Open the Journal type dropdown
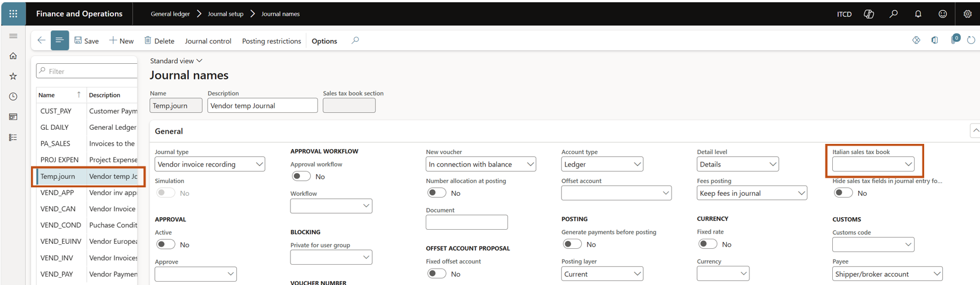Viewport: 980px width, 285px height. 210,164
